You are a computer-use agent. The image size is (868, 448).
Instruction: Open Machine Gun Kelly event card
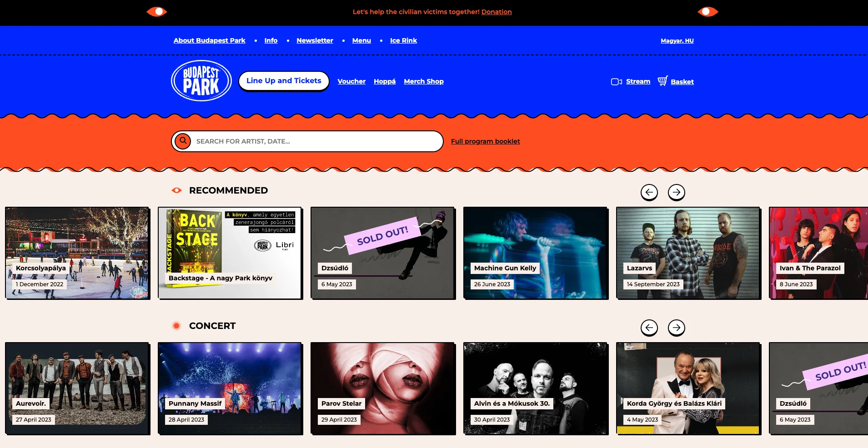point(536,253)
